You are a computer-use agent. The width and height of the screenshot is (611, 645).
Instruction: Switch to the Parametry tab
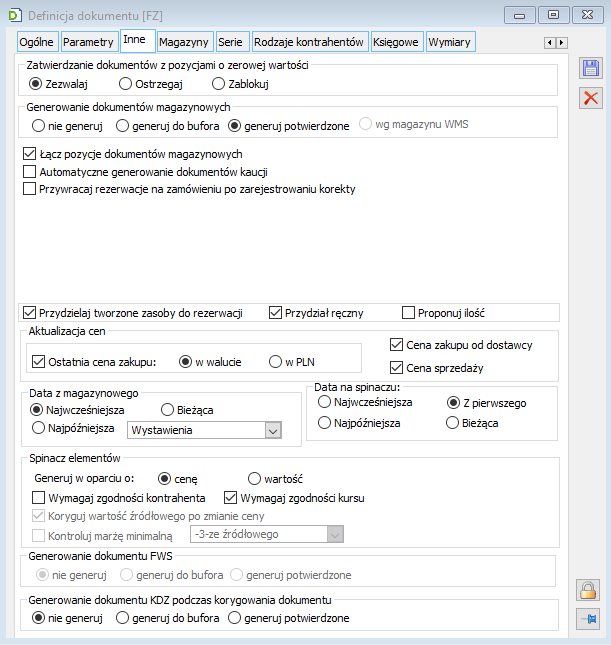point(88,42)
